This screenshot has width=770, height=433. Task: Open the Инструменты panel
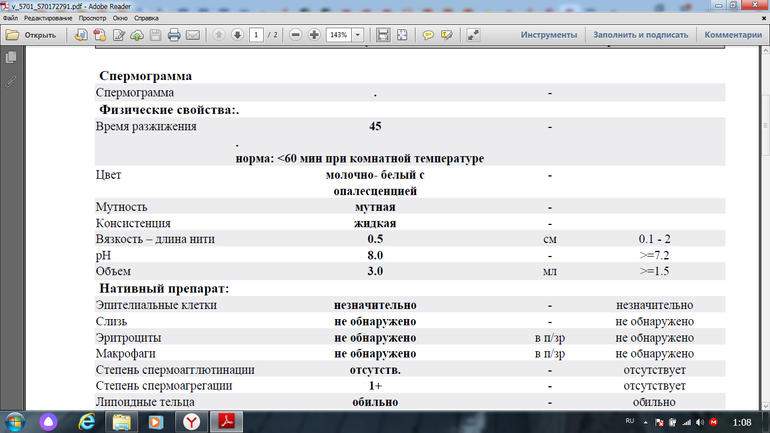pyautogui.click(x=548, y=34)
